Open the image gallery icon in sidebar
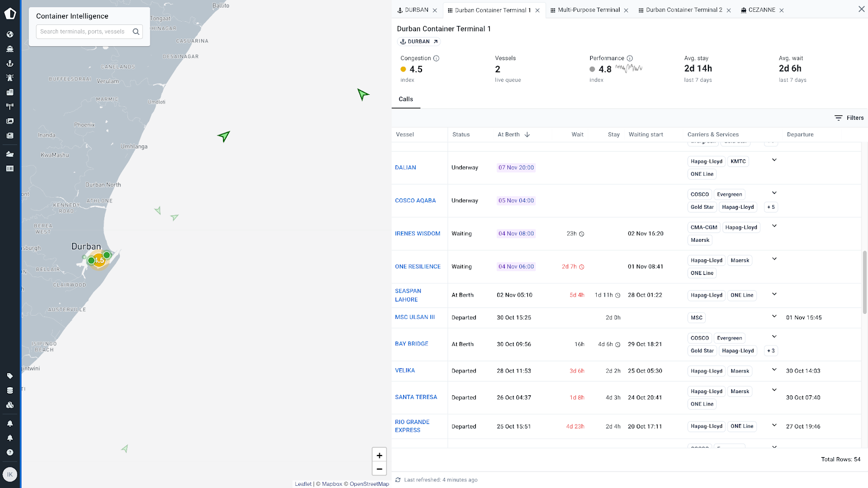 [x=10, y=121]
